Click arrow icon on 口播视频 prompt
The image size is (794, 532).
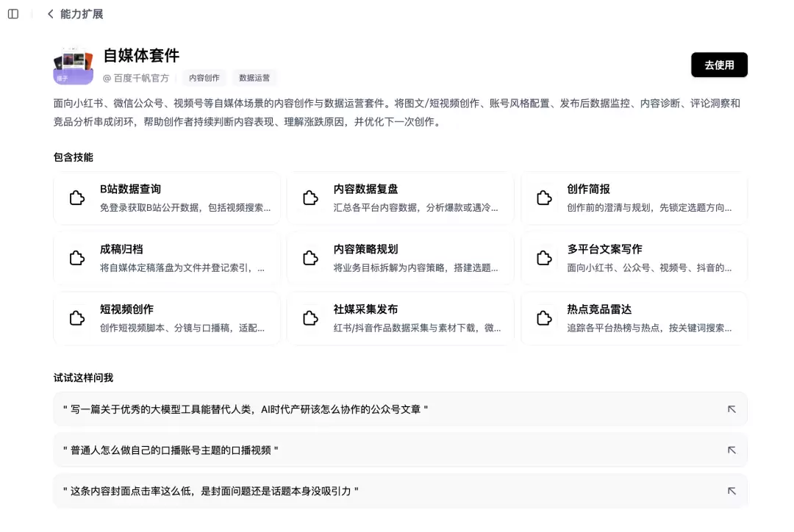click(732, 450)
